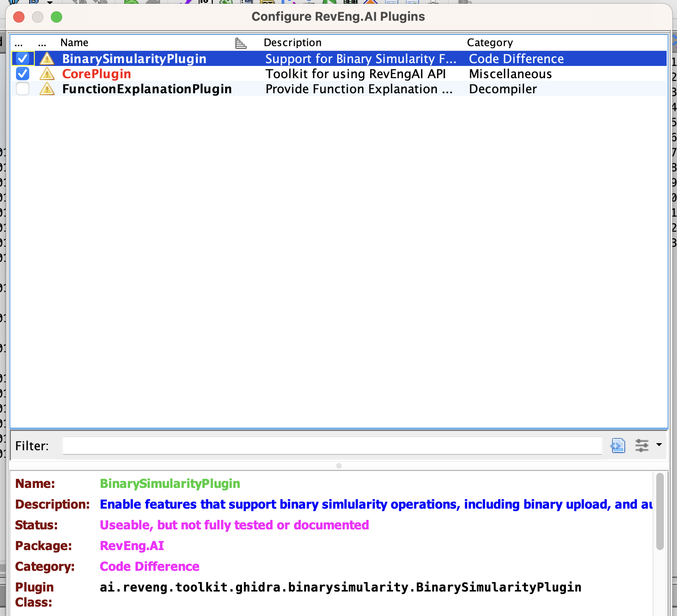Viewport: 677px width, 616px height.
Task: Uncheck the CorePlugin checkbox
Action: (x=23, y=73)
